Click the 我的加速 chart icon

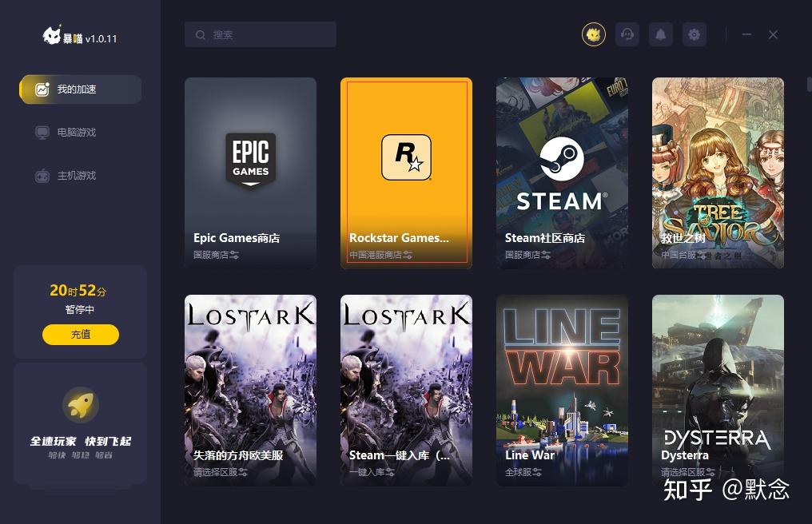coord(42,89)
